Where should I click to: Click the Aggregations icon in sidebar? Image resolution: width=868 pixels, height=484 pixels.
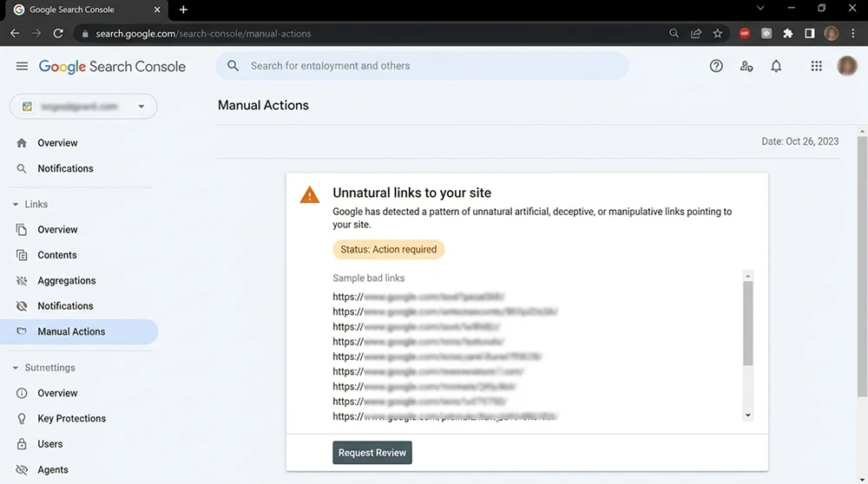point(22,280)
